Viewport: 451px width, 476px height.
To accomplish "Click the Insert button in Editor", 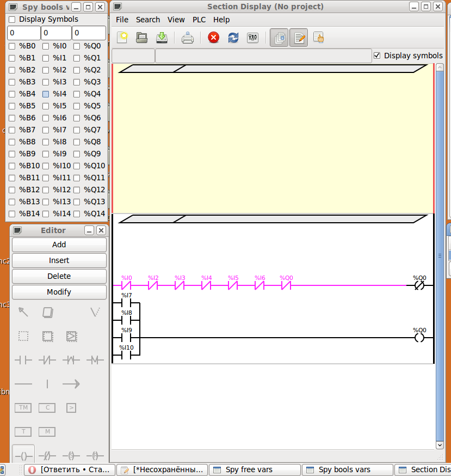I will point(59,260).
